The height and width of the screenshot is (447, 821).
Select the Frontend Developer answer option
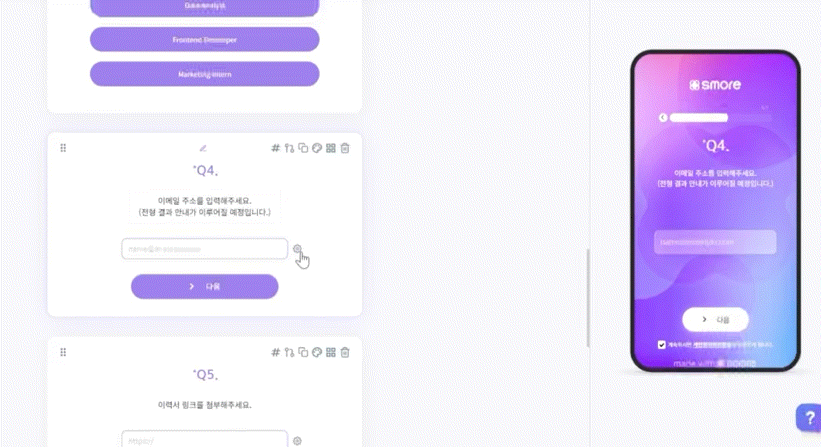(205, 40)
